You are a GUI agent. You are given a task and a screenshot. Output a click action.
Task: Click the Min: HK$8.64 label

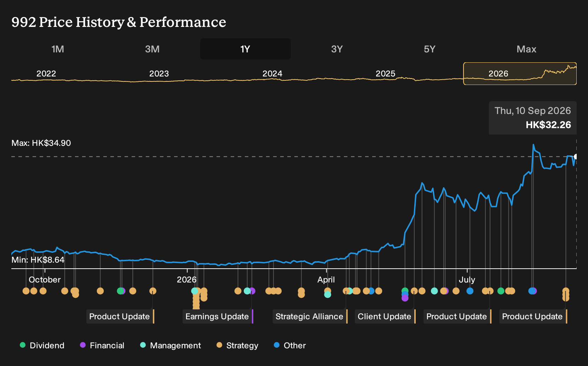point(38,260)
